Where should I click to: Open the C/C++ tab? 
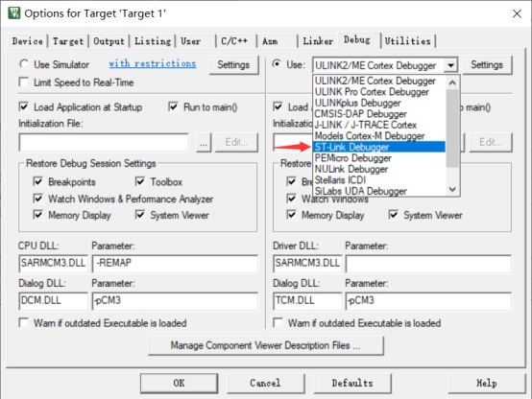(x=234, y=41)
